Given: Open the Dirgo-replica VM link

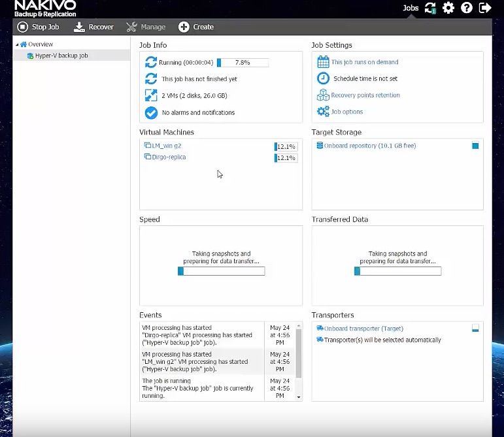Looking at the screenshot, I should point(169,157).
